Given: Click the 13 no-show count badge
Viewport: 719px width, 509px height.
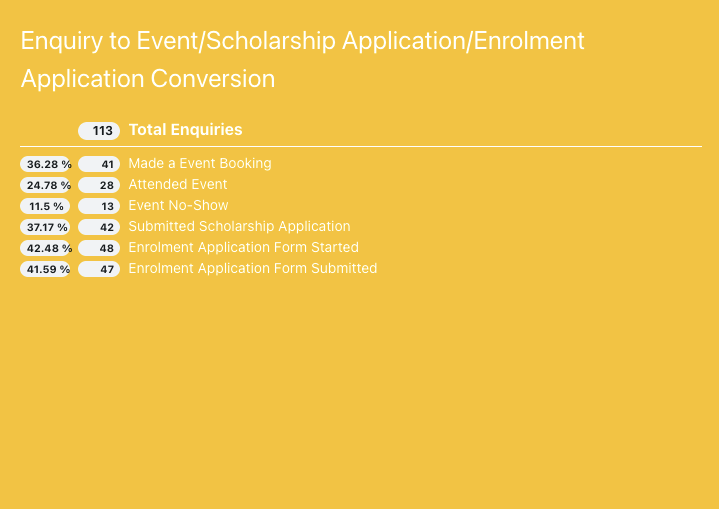Looking at the screenshot, I should pos(99,206).
